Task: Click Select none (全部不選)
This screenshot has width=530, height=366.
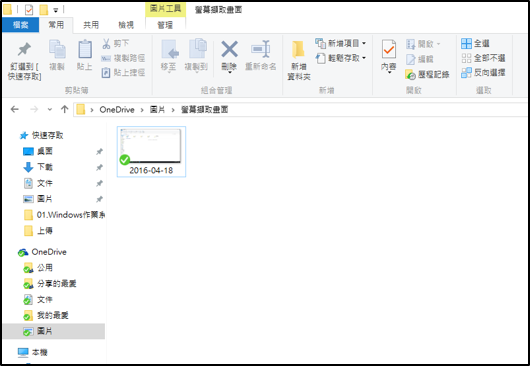Action: tap(483, 58)
